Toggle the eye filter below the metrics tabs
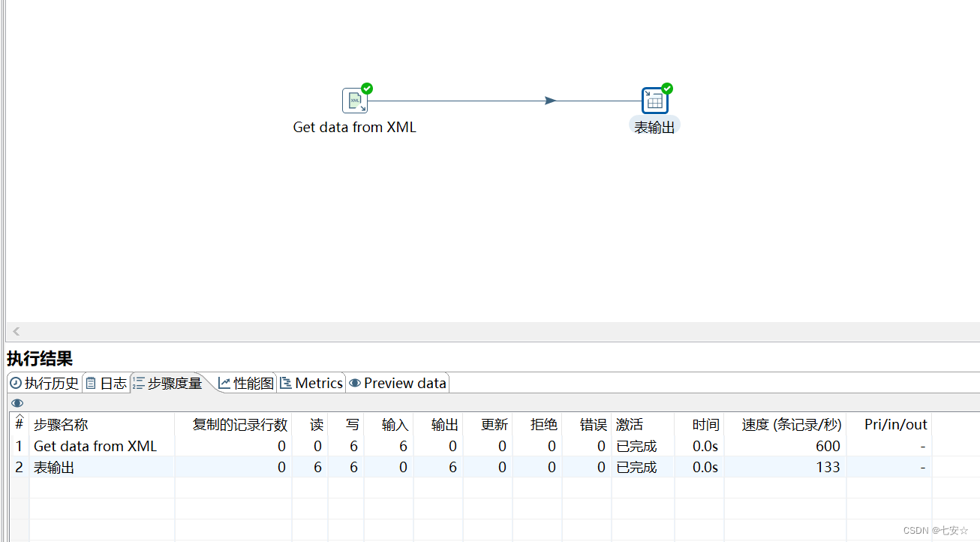 [x=17, y=403]
